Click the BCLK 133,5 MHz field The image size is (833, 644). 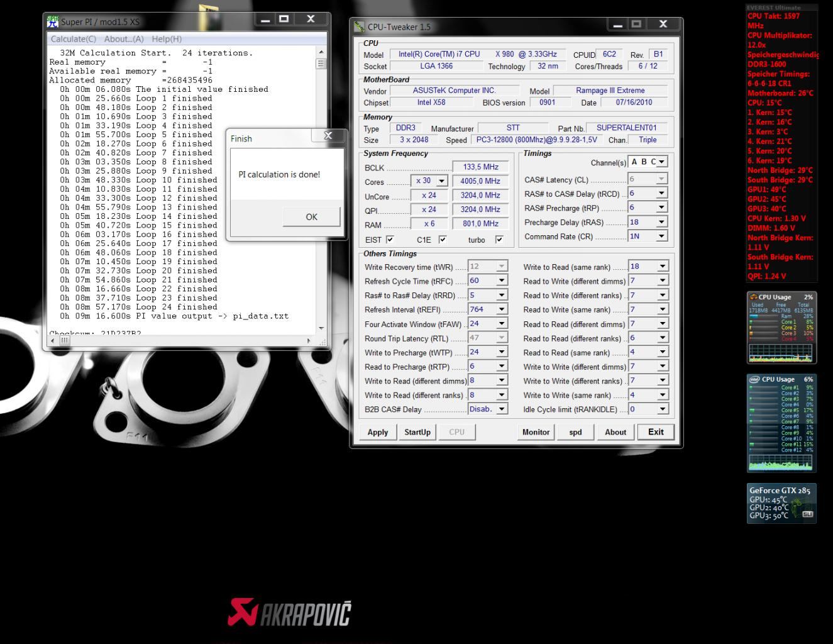pos(480,167)
